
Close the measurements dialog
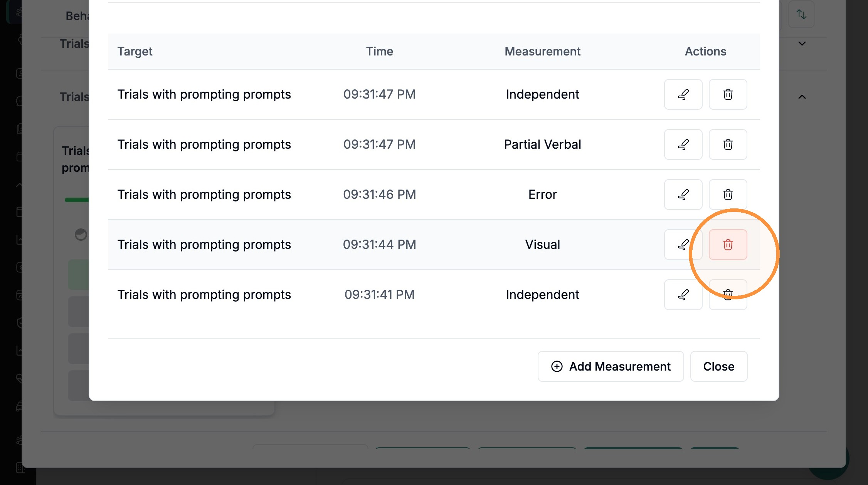pos(718,366)
